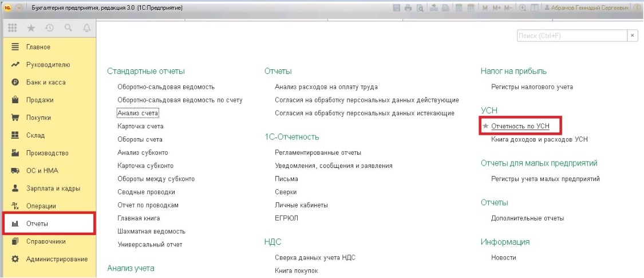Click into the Поиск (Ctrl+F) search field
The height and width of the screenshot is (278, 644).
pyautogui.click(x=571, y=36)
